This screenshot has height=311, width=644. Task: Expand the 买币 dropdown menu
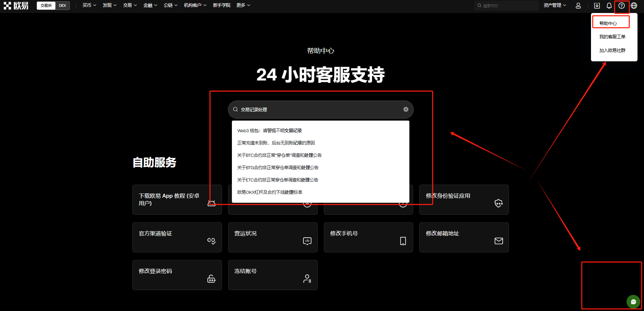pyautogui.click(x=89, y=5)
